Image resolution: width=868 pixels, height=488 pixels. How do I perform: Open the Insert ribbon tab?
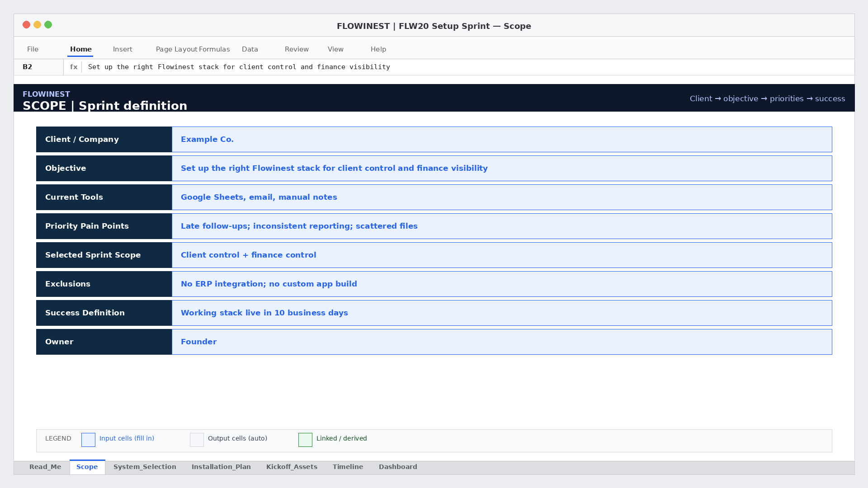tap(123, 49)
